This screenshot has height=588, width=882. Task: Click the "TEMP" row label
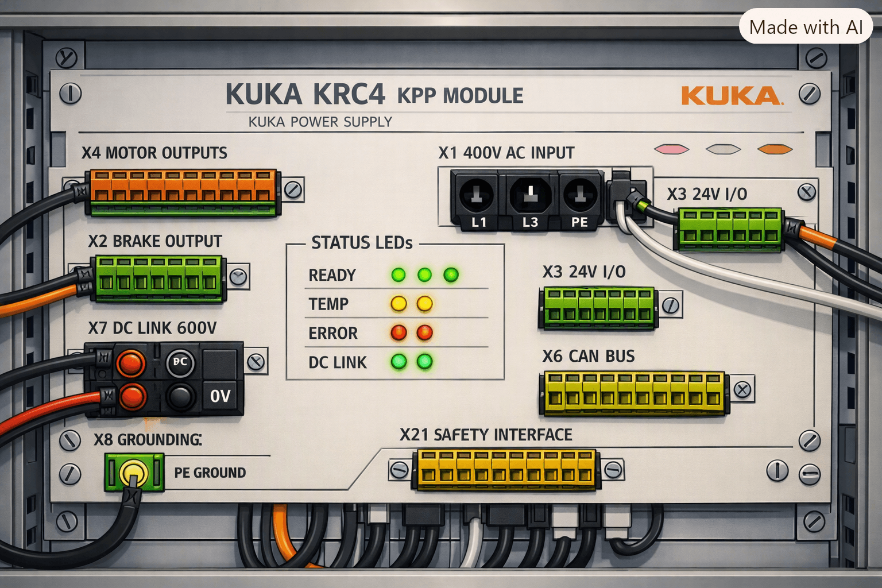(328, 304)
